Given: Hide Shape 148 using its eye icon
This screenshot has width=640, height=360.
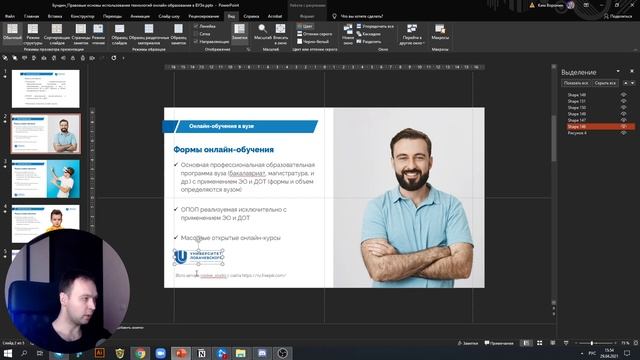Looking at the screenshot, I should point(623,114).
